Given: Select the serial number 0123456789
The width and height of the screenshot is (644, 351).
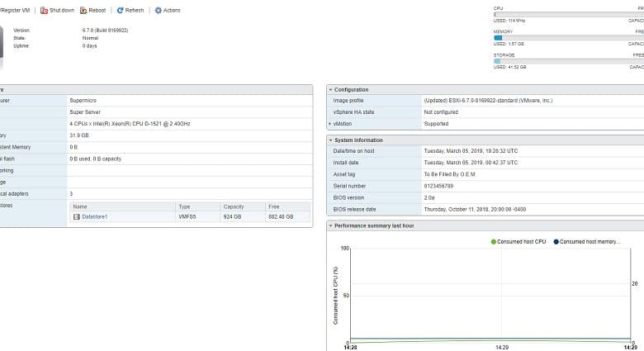Looking at the screenshot, I should pyautogui.click(x=438, y=186).
